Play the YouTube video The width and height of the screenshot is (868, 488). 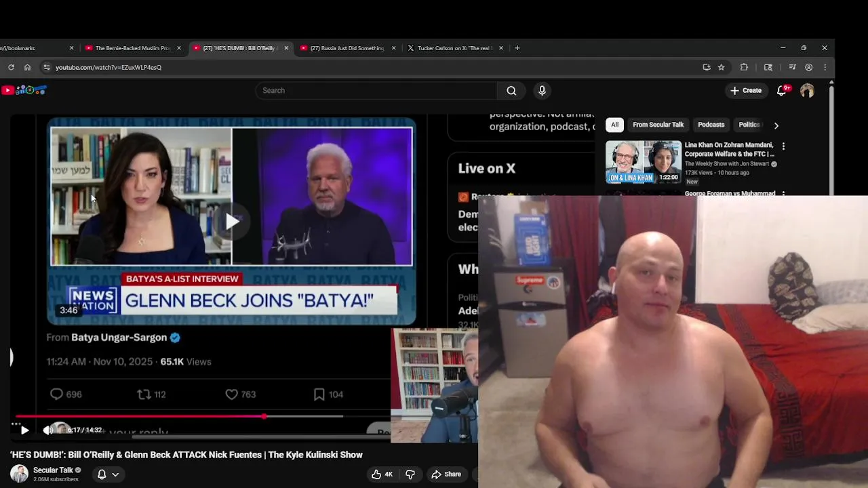click(24, 430)
